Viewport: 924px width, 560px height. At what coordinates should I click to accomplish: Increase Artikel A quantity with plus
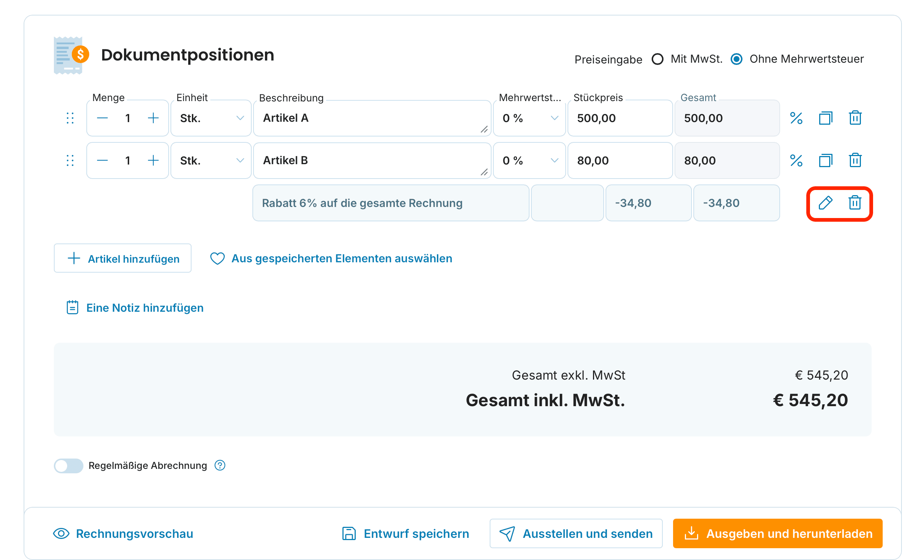pyautogui.click(x=153, y=118)
